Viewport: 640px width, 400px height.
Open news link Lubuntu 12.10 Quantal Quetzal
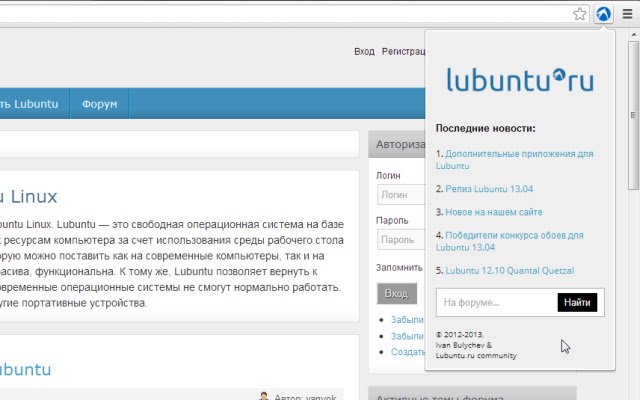pos(509,271)
